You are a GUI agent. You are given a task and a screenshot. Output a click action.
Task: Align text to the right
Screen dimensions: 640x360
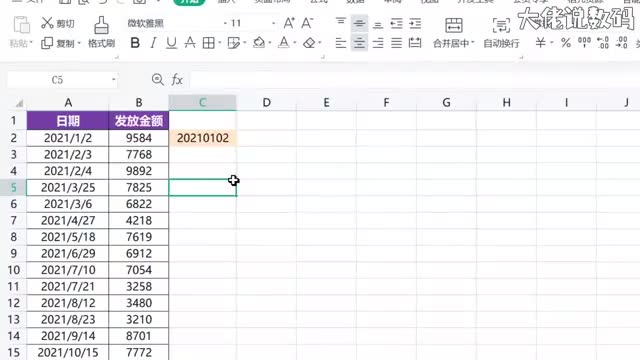(378, 43)
